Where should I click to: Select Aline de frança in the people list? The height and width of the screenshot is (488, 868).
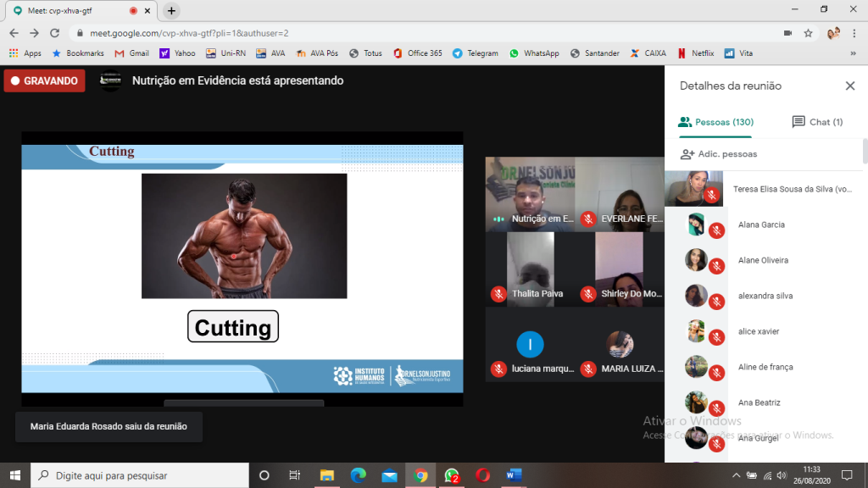[764, 367]
